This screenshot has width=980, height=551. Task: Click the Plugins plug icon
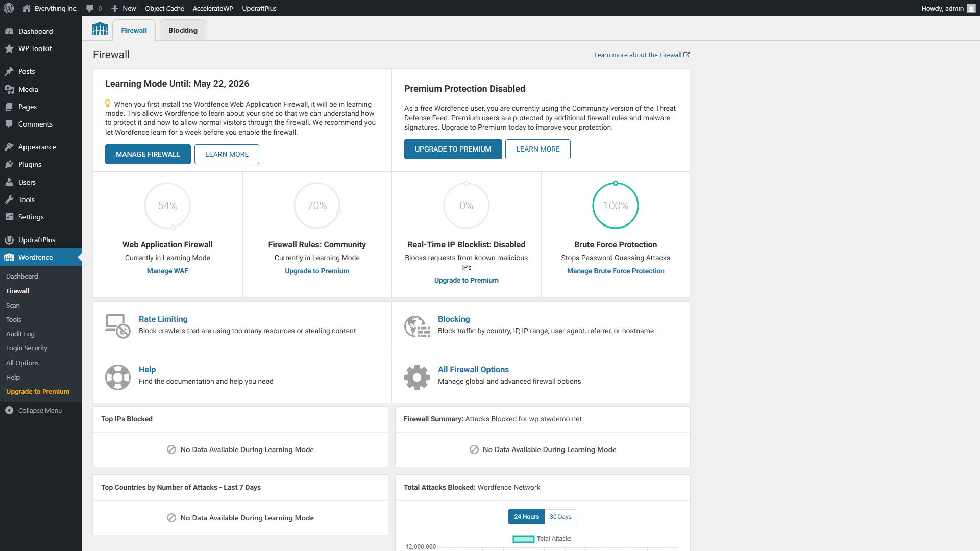[9, 164]
